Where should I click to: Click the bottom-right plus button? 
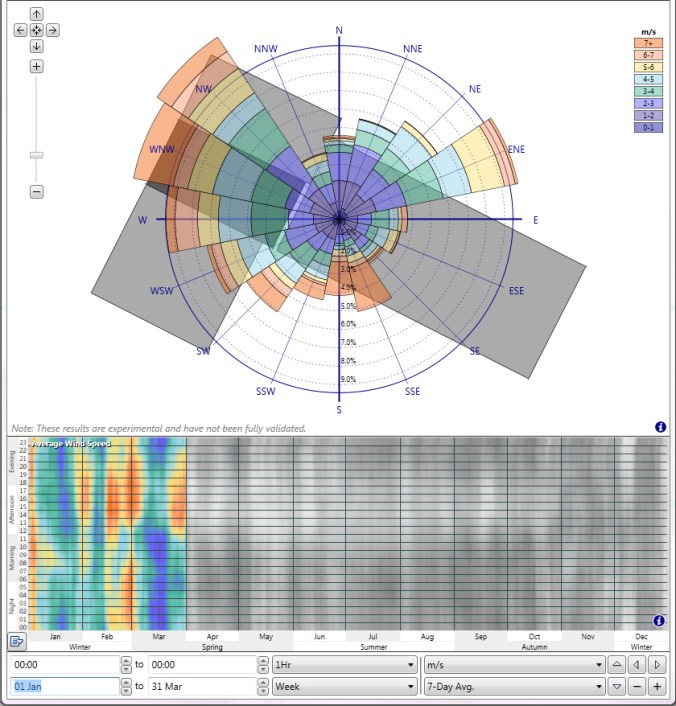pos(657,687)
